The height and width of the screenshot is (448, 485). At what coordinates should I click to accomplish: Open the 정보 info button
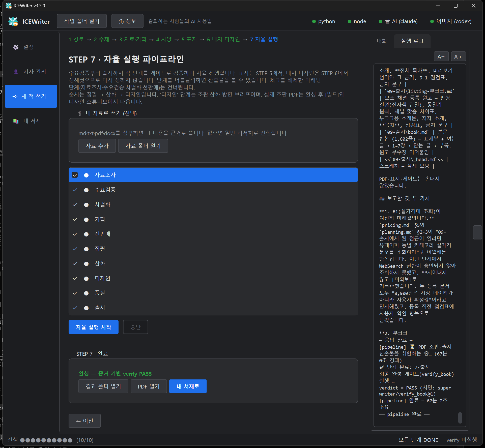127,21
